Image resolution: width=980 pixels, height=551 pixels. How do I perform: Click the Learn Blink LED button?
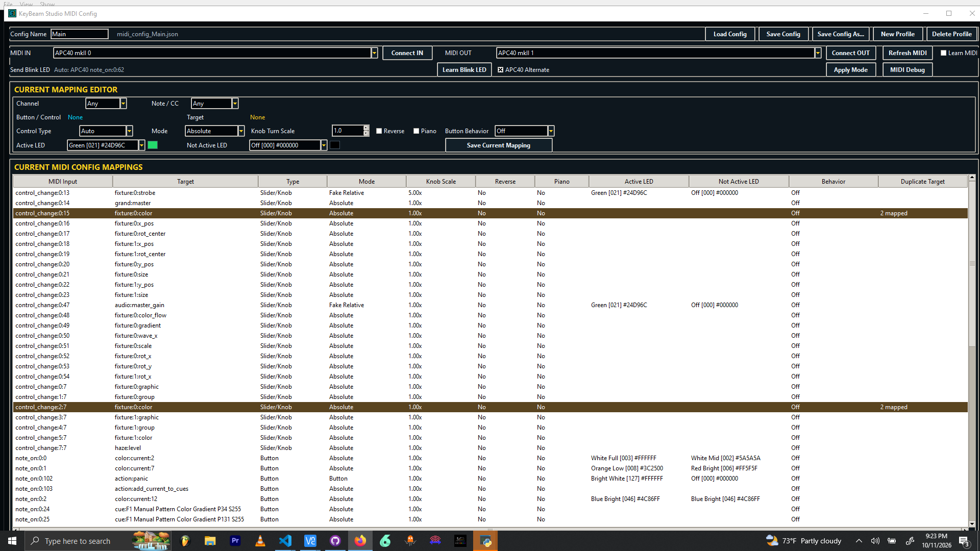pos(464,70)
